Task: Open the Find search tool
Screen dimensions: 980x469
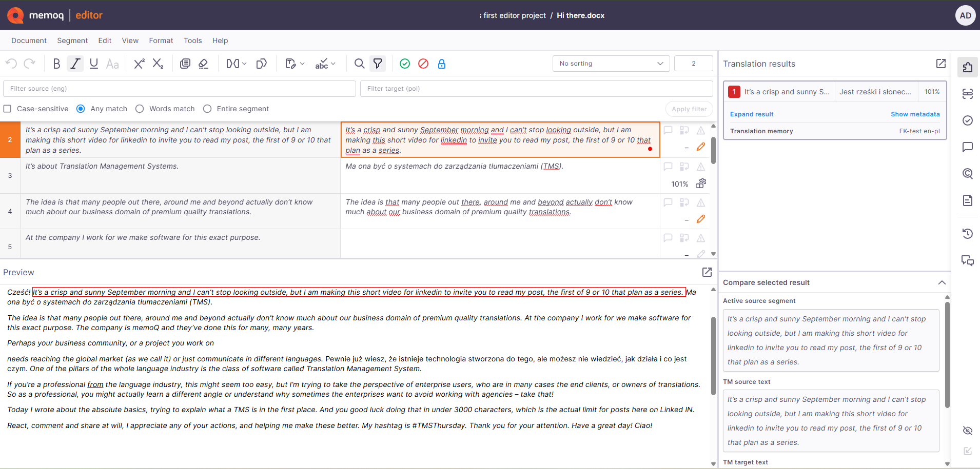Action: click(359, 64)
